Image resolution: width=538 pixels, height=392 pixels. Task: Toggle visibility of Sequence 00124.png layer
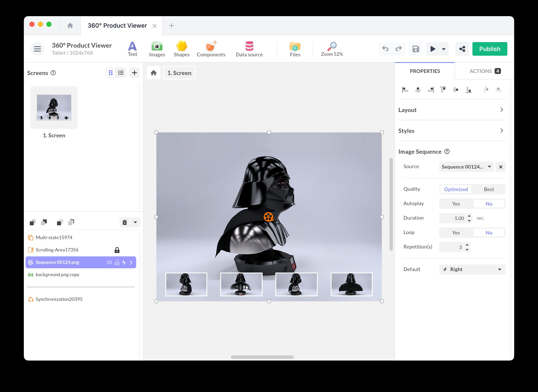(110, 262)
